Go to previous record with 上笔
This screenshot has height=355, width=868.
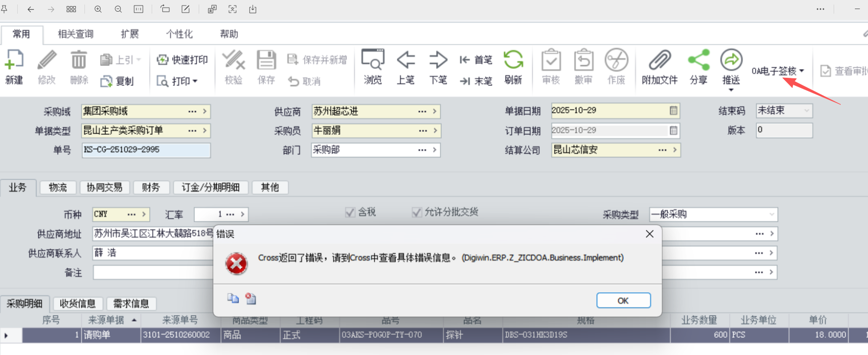click(x=405, y=61)
